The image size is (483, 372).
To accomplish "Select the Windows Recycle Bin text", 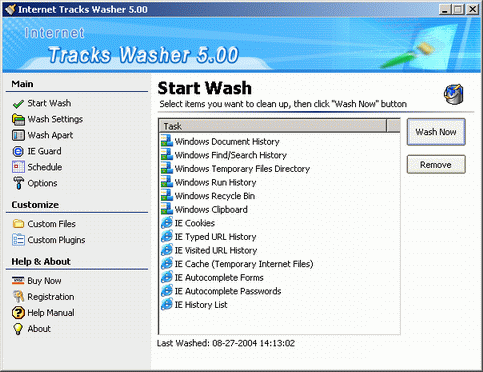I will point(215,196).
